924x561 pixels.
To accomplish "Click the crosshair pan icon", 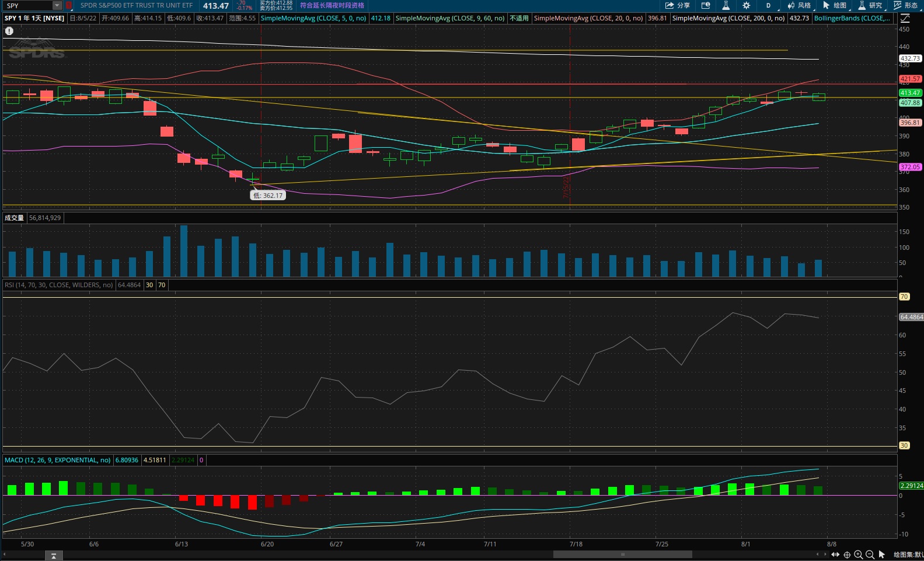I will point(847,555).
